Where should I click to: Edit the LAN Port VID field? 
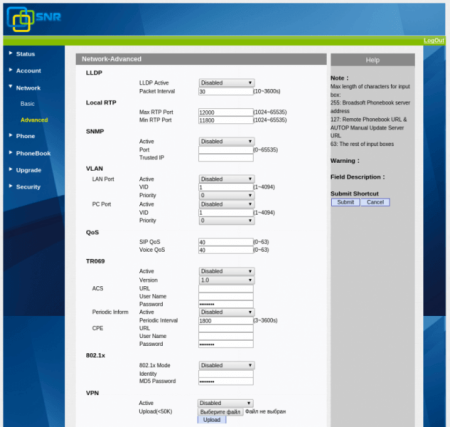pyautogui.click(x=226, y=187)
